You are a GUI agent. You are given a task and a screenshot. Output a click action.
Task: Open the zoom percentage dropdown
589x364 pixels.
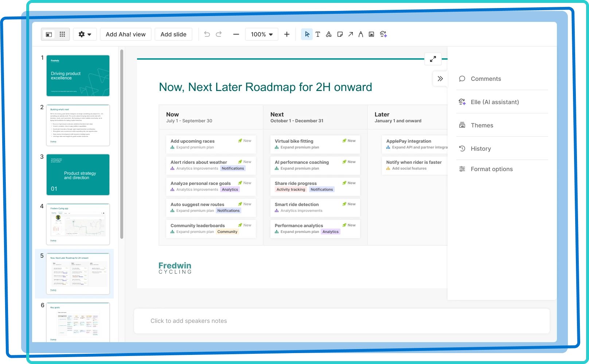[261, 34]
